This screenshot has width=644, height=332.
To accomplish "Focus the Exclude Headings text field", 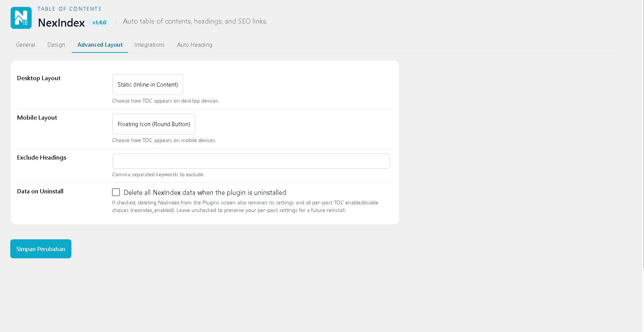I will [251, 161].
